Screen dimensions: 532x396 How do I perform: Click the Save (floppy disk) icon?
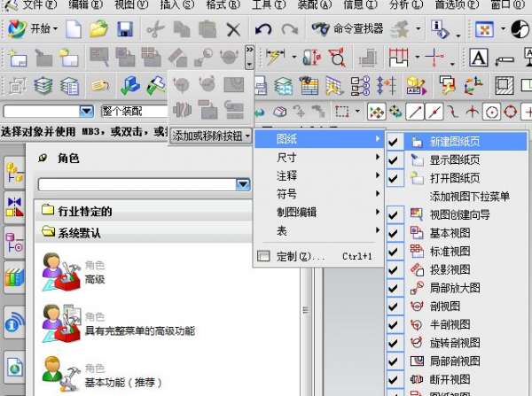point(125,30)
